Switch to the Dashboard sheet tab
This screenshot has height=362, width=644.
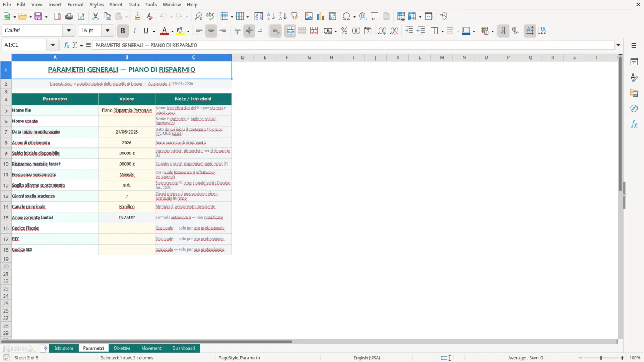pos(184,348)
